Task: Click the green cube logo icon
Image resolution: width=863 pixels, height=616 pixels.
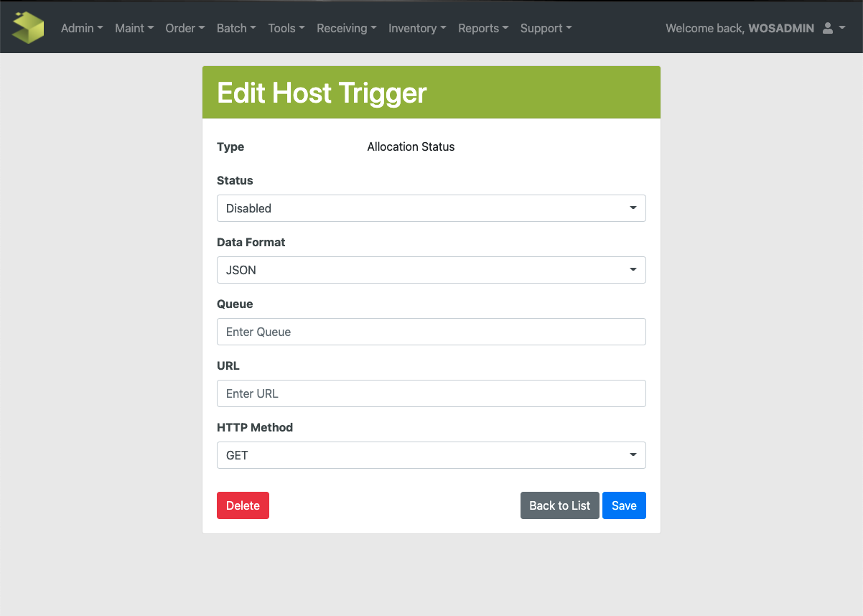Action: [x=29, y=27]
